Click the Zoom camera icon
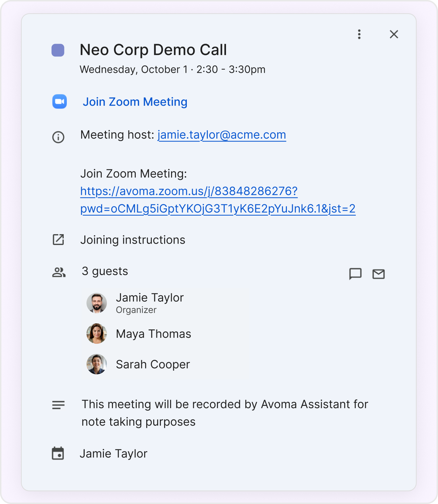The image size is (438, 504). (x=59, y=101)
